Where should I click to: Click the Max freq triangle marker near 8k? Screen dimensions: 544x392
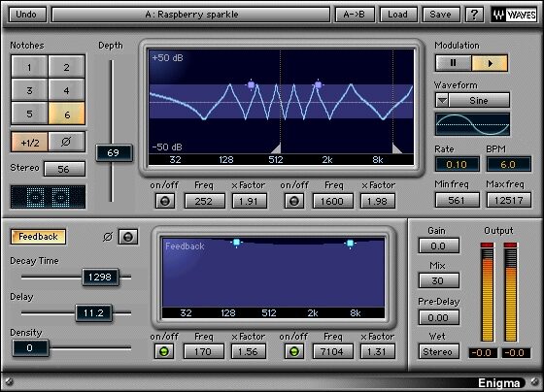point(396,148)
